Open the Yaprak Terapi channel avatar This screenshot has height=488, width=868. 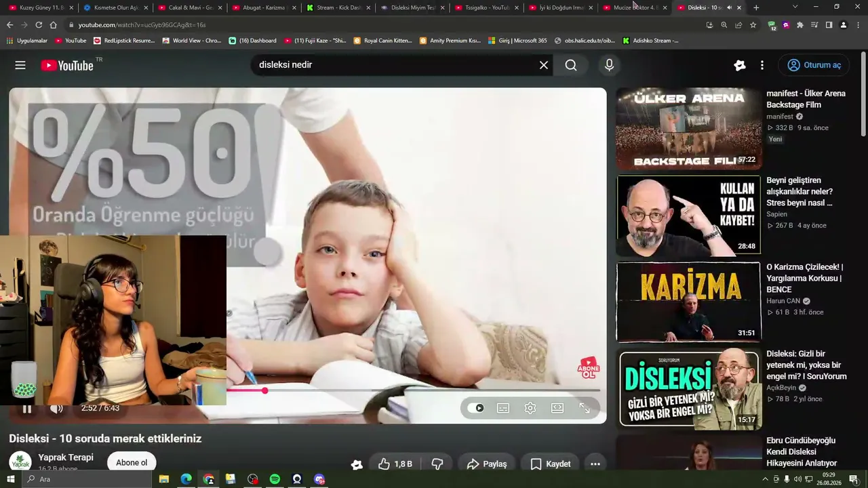click(20, 462)
